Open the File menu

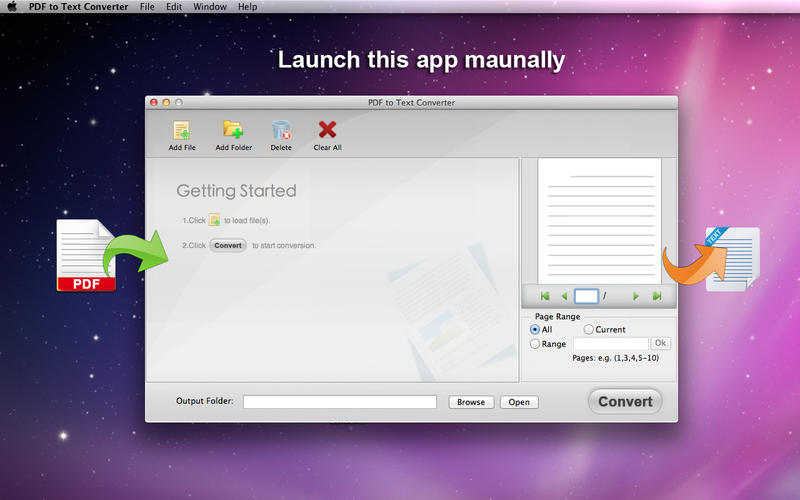pos(147,7)
